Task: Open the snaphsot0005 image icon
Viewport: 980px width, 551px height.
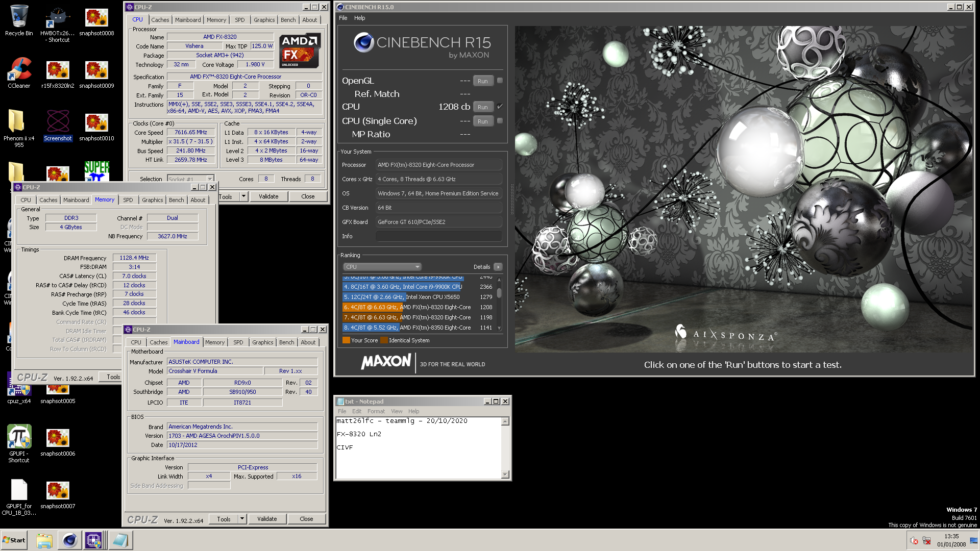Action: pyautogui.click(x=58, y=395)
